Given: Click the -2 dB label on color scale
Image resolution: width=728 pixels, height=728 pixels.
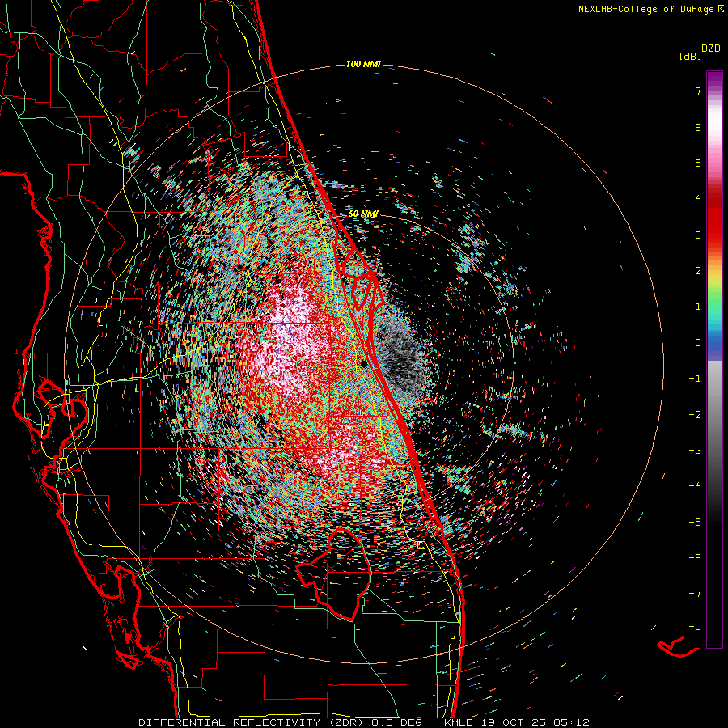Looking at the screenshot, I should pyautogui.click(x=695, y=414).
